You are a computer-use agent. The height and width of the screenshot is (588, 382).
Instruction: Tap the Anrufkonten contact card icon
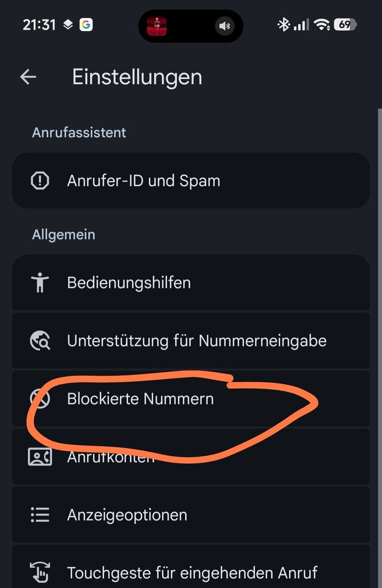[x=40, y=457]
